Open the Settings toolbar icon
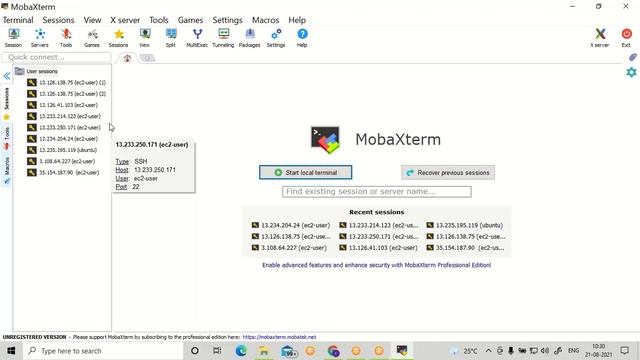 click(x=276, y=38)
